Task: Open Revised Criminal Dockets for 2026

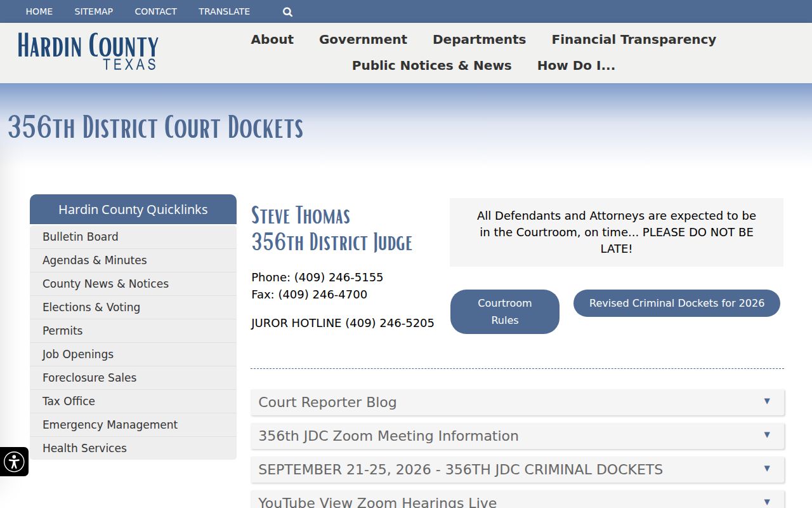Action: pos(677,303)
